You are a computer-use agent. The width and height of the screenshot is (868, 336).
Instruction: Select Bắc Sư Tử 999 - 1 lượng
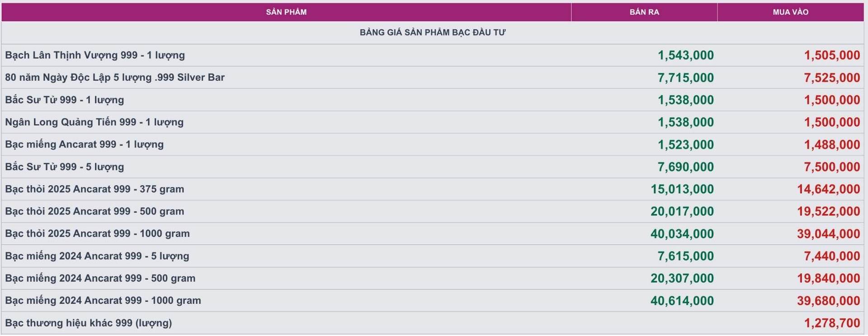65,100
